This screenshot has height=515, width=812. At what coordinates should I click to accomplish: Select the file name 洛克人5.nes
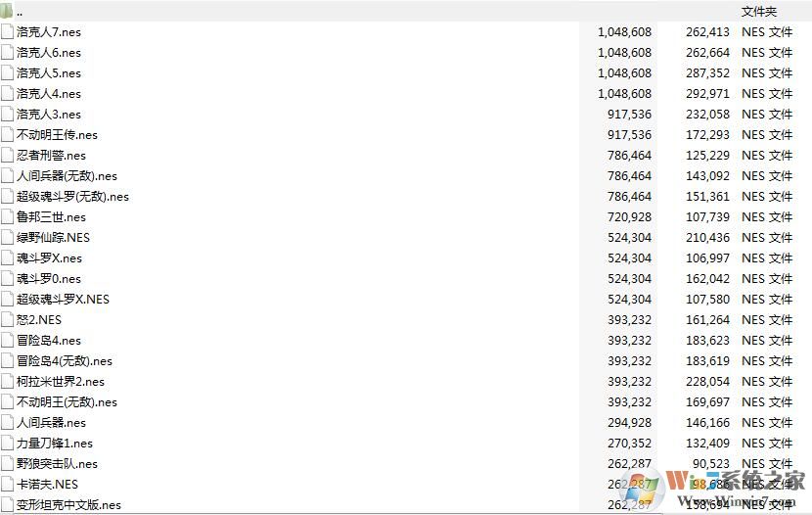49,73
